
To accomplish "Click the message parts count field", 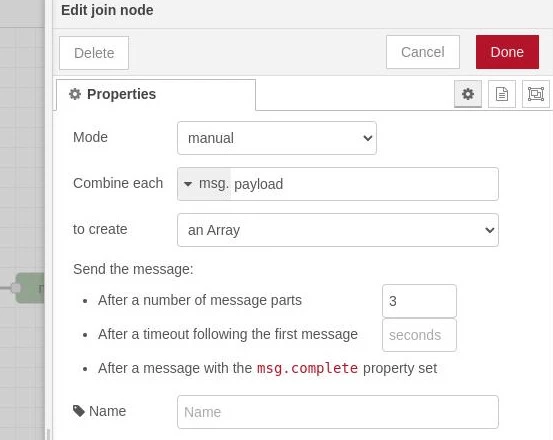I will (x=419, y=301).
